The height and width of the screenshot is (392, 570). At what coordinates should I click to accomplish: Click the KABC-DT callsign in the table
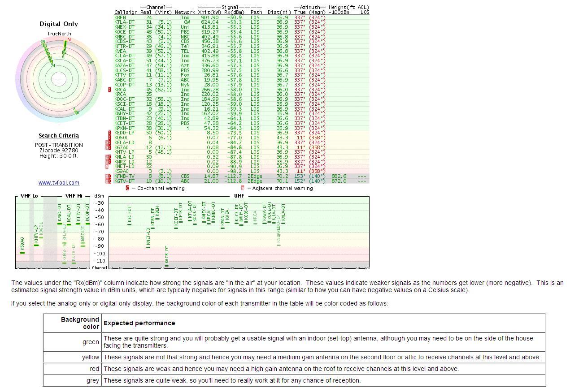click(x=125, y=80)
